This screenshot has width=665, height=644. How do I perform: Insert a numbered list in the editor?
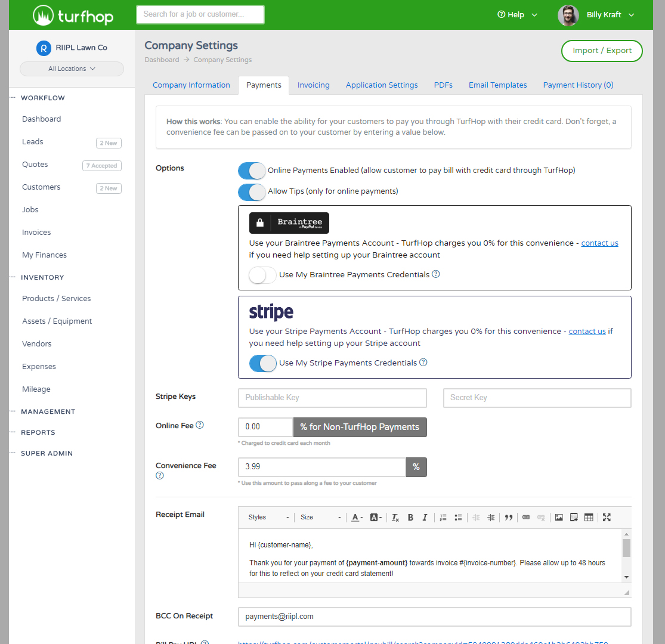click(x=443, y=518)
